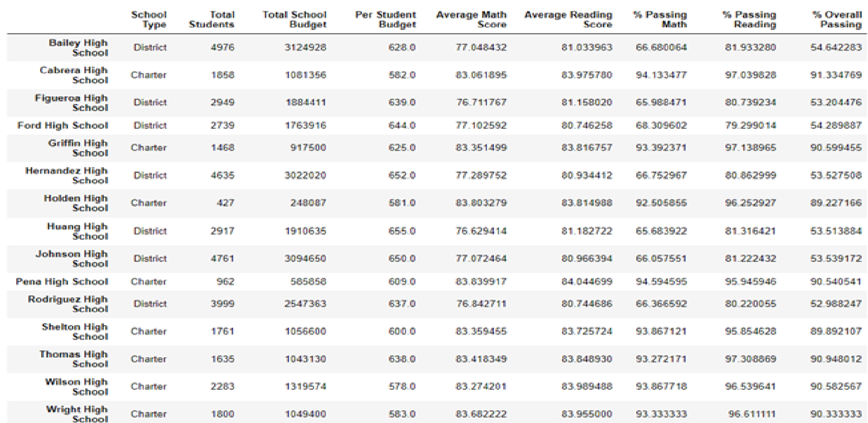Select the Cabrera High School row label
868x423 pixels.
[x=74, y=75]
